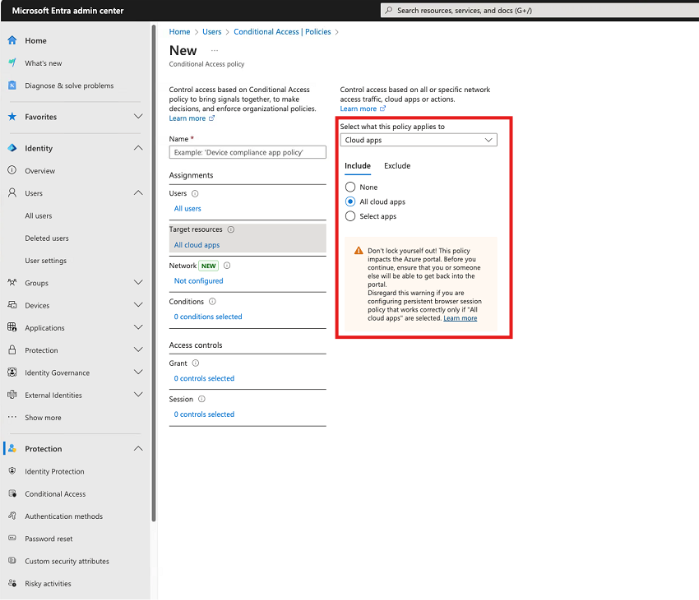Click the Authentication methods icon
Screen dimensions: 699x600
[12, 517]
